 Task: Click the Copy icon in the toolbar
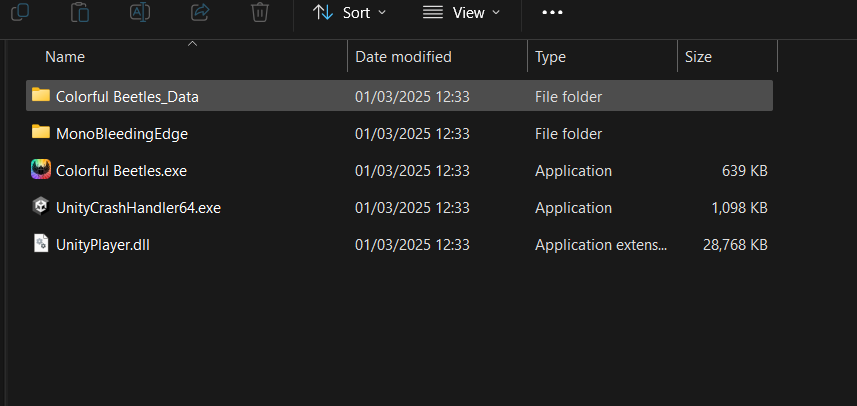coord(20,11)
